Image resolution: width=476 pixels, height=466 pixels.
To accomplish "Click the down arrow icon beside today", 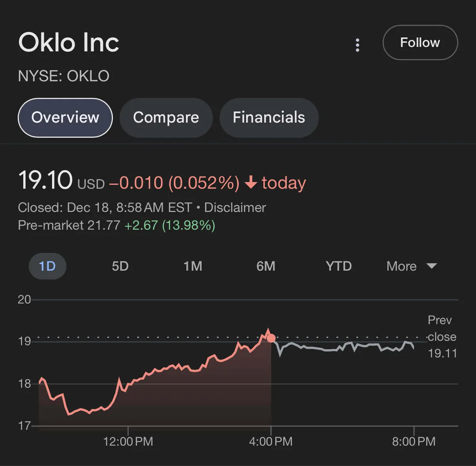I will click(x=251, y=183).
